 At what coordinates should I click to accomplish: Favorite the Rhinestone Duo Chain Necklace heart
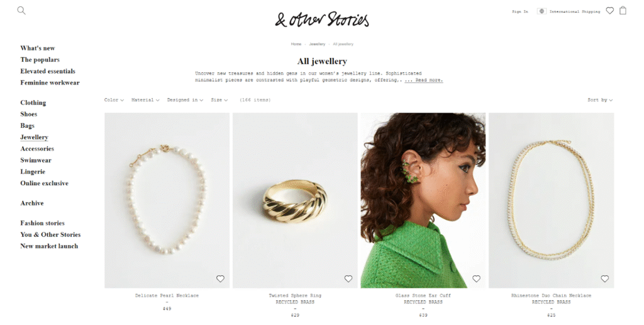[x=604, y=279]
